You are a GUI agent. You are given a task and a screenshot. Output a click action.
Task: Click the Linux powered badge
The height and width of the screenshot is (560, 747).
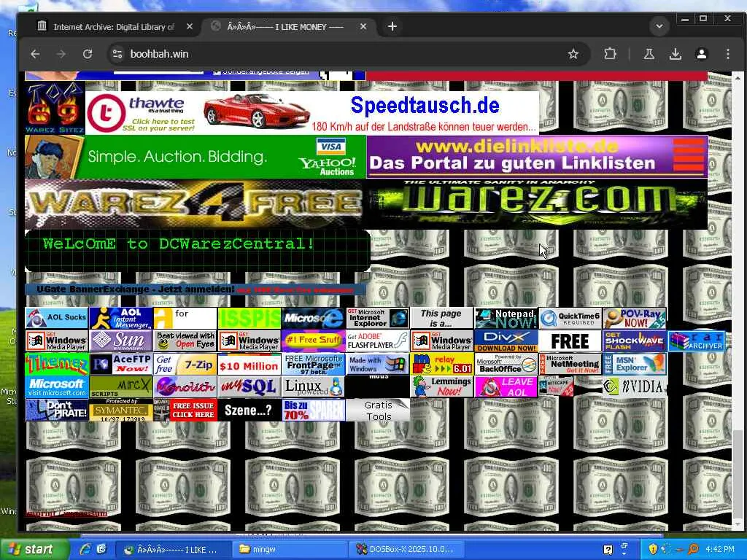pyautogui.click(x=314, y=387)
